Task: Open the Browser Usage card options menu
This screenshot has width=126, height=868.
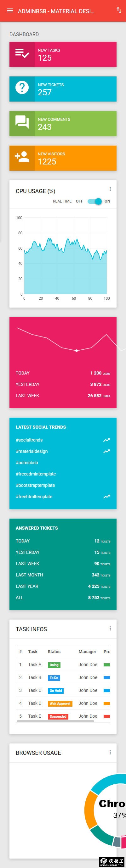Action: coord(110,752)
